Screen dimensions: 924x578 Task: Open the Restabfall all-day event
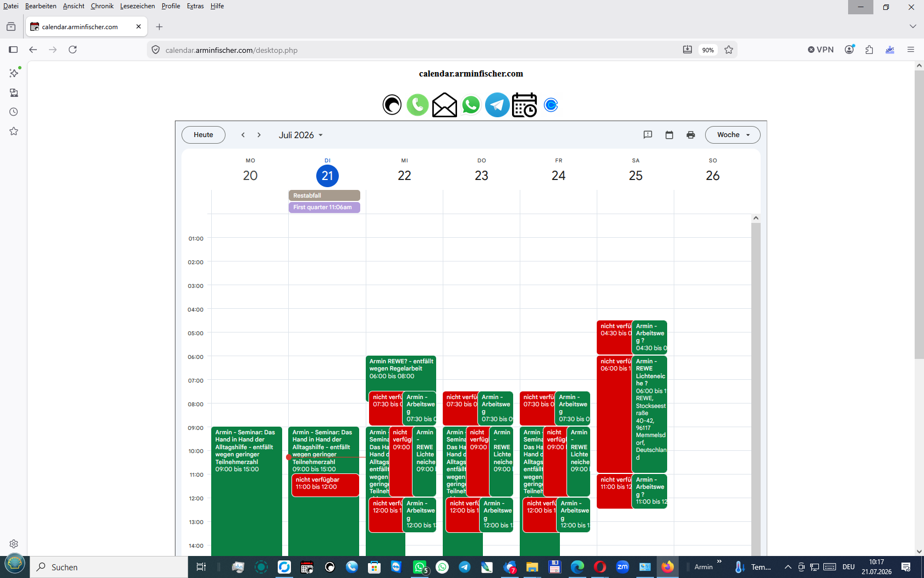pos(324,195)
